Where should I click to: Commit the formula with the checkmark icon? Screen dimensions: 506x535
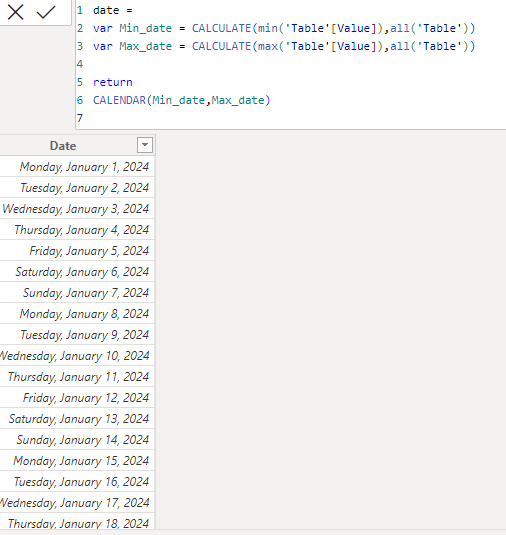(46, 12)
